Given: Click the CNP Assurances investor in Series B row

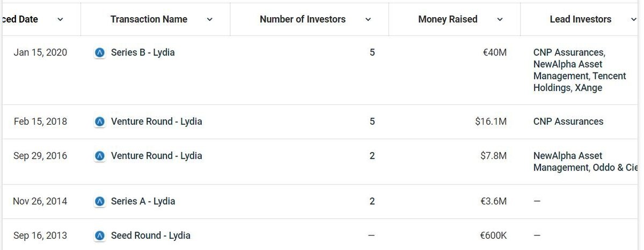Looking at the screenshot, I should coord(568,53).
